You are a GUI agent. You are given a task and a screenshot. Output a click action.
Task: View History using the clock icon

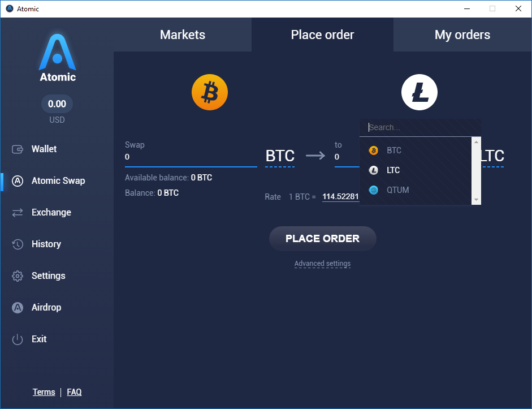pos(18,244)
